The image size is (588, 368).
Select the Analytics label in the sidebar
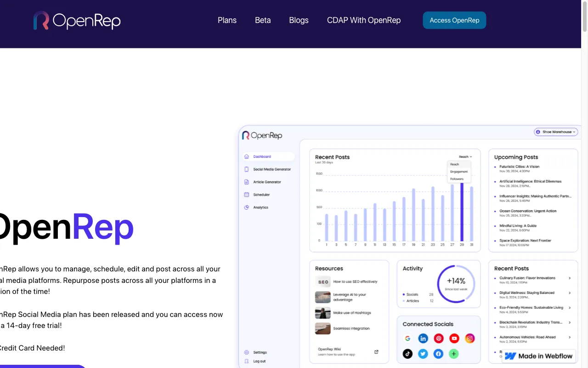[260, 207]
